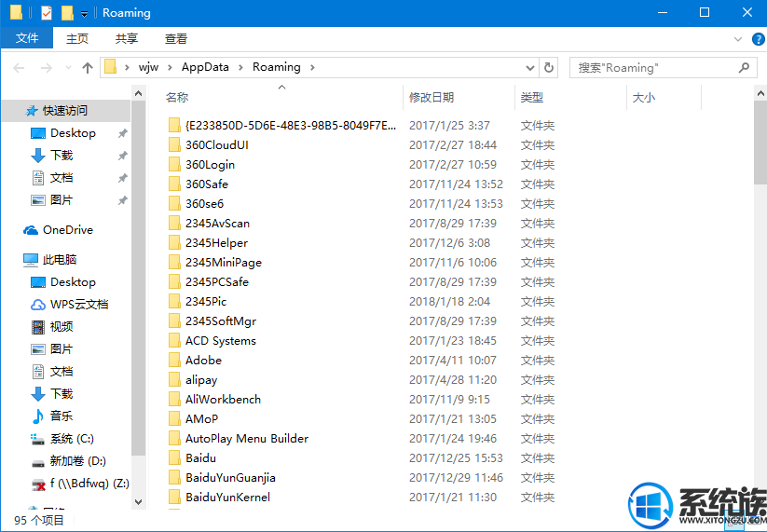Click the file list scrollbar up arrow
Image resolution: width=767 pixels, height=532 pixels.
pos(760,93)
